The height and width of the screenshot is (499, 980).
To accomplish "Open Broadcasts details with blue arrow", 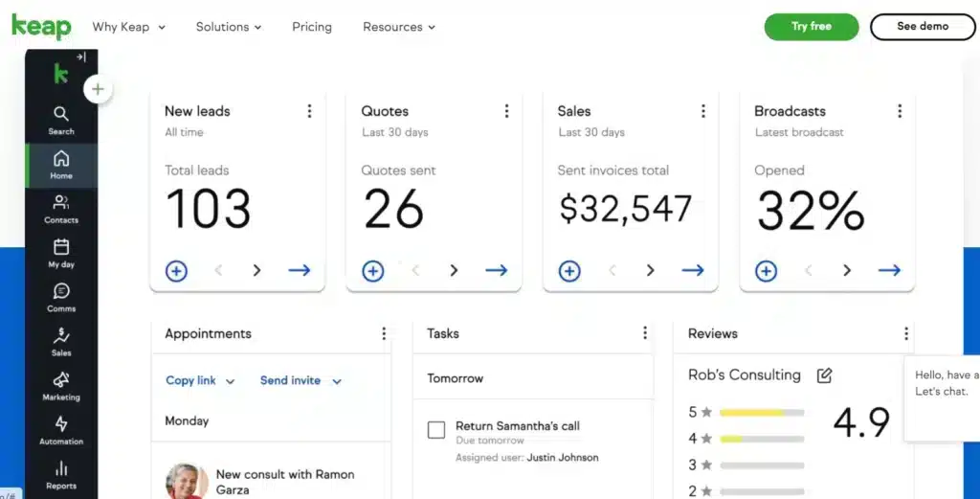I will (x=889, y=270).
